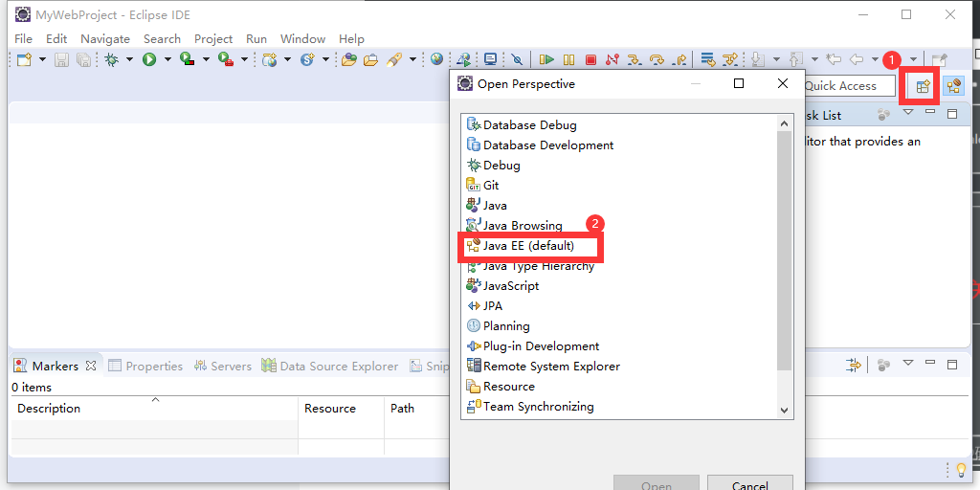Click the Resume debug icon
The image size is (980, 490).
546,59
